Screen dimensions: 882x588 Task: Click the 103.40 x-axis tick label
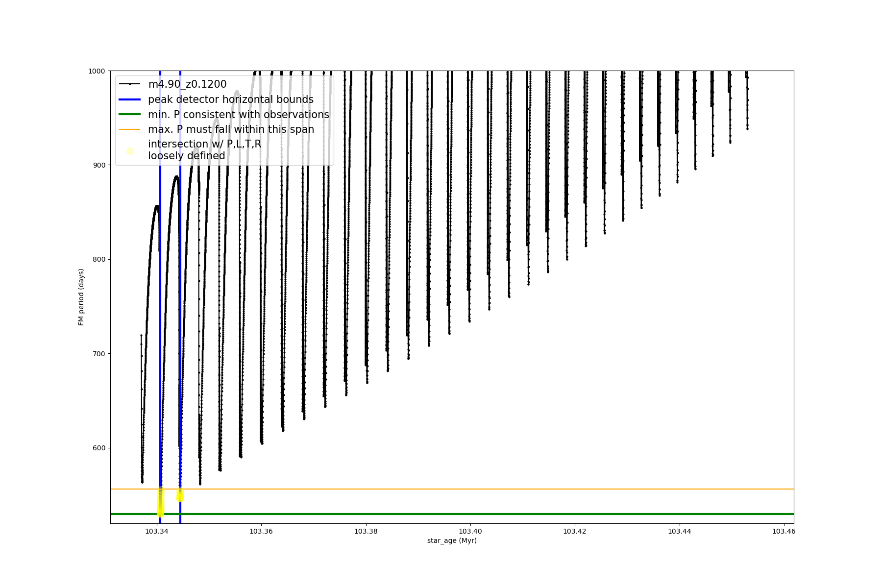pos(470,531)
